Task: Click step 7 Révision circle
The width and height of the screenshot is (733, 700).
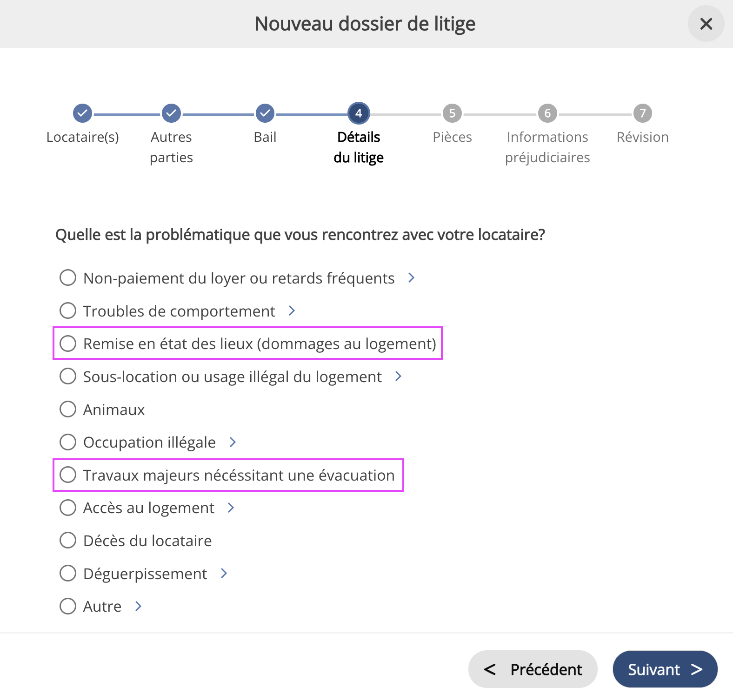Action: coord(642,113)
